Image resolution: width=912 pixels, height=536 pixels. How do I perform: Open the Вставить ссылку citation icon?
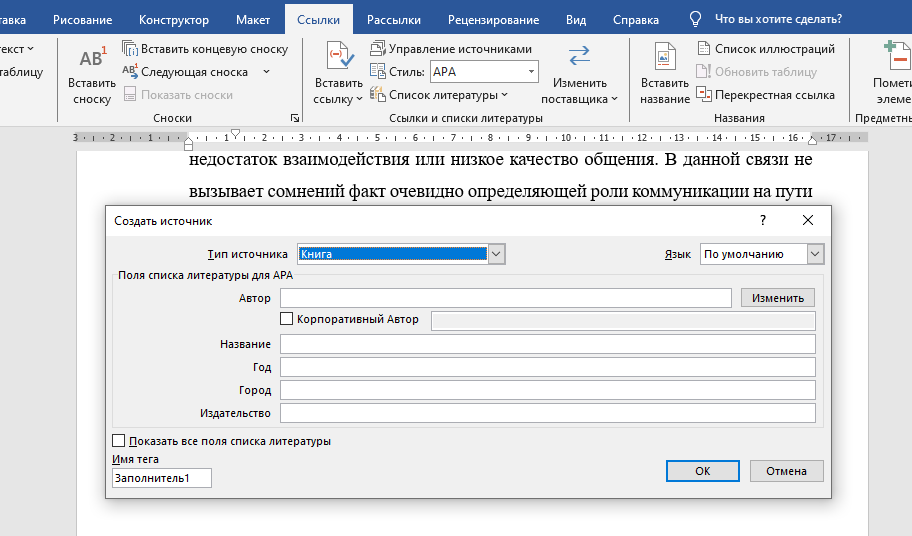338,58
